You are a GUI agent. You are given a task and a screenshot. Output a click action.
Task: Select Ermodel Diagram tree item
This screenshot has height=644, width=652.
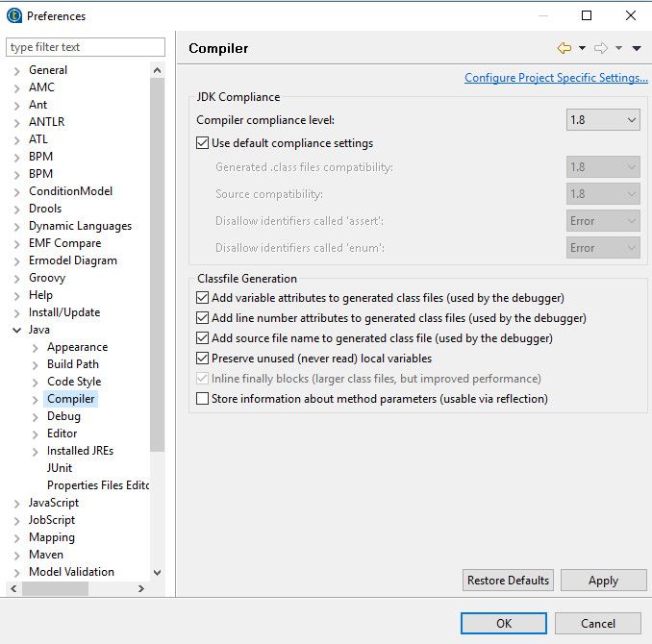tap(73, 260)
